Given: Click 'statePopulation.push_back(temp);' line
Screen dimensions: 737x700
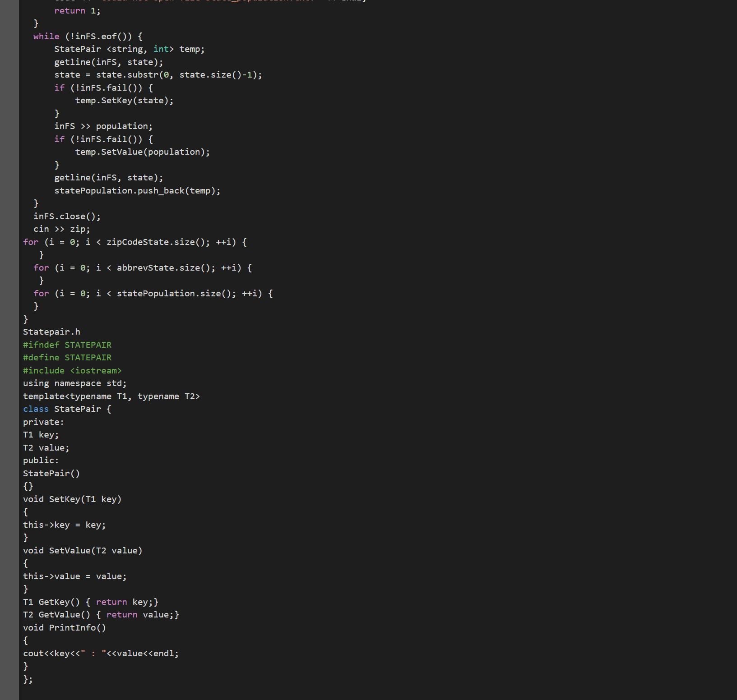Looking at the screenshot, I should tap(137, 191).
